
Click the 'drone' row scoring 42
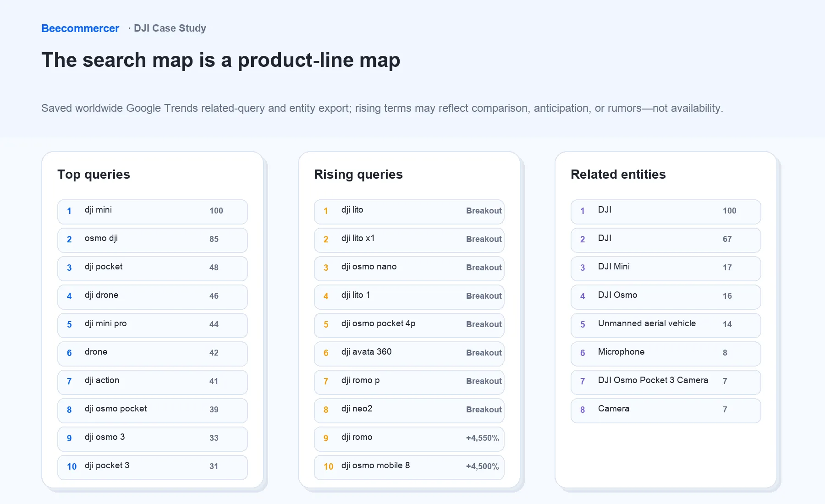153,354
